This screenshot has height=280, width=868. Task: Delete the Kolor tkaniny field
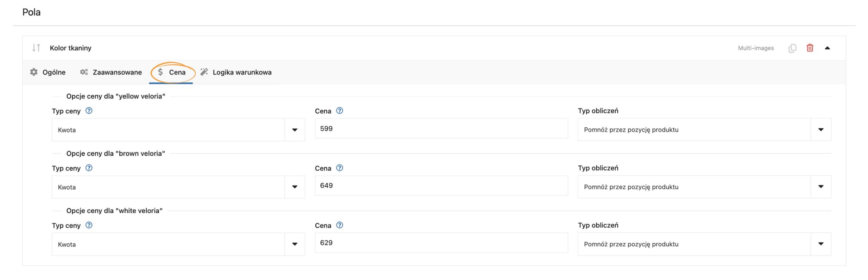(x=810, y=48)
